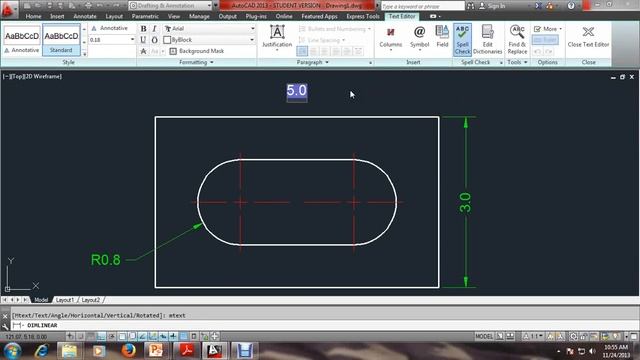The height and width of the screenshot is (360, 640).
Task: Click the command line wrench customize icon
Action: pos(5,326)
